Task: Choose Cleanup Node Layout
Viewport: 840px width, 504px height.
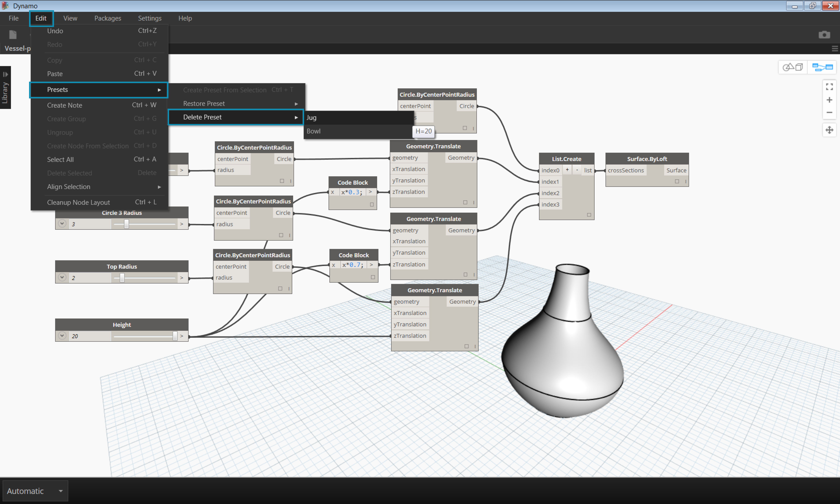Action: click(x=99, y=202)
